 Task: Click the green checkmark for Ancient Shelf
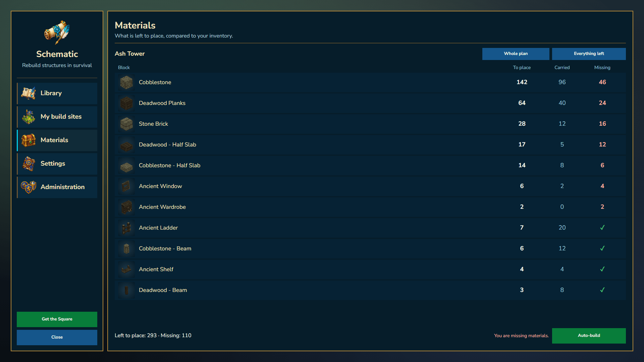point(602,269)
